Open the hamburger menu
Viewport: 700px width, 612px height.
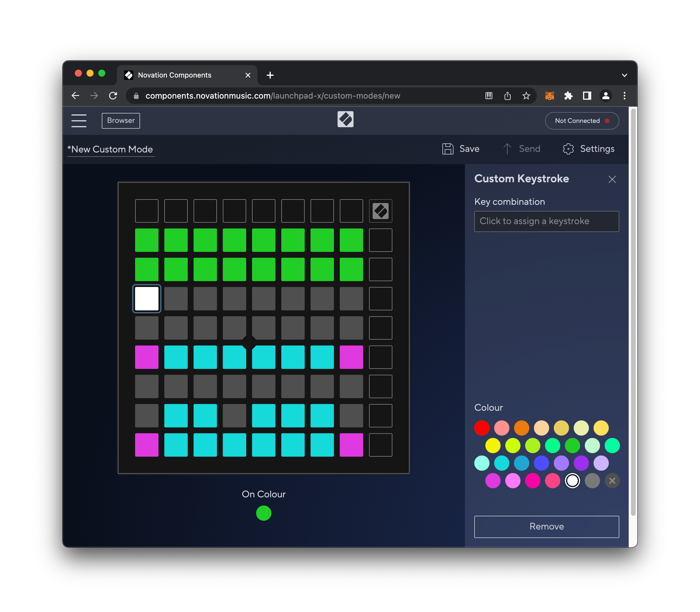coord(79,121)
